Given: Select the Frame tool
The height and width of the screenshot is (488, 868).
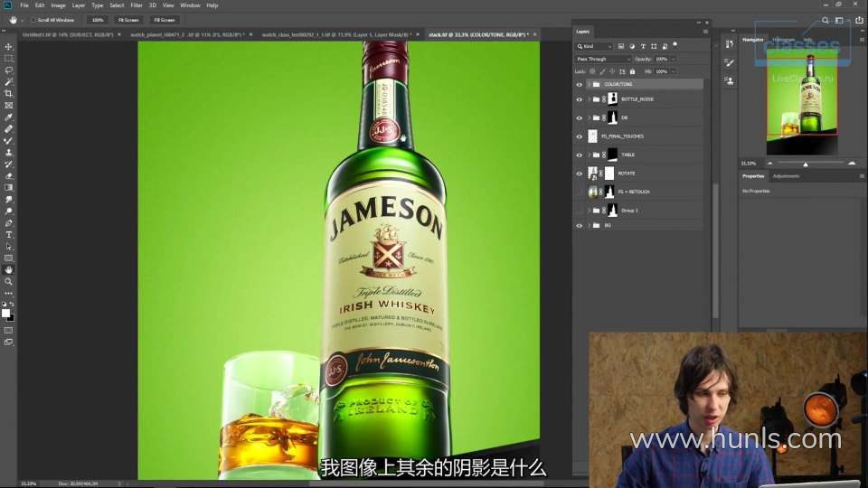Looking at the screenshot, I should tap(8, 105).
